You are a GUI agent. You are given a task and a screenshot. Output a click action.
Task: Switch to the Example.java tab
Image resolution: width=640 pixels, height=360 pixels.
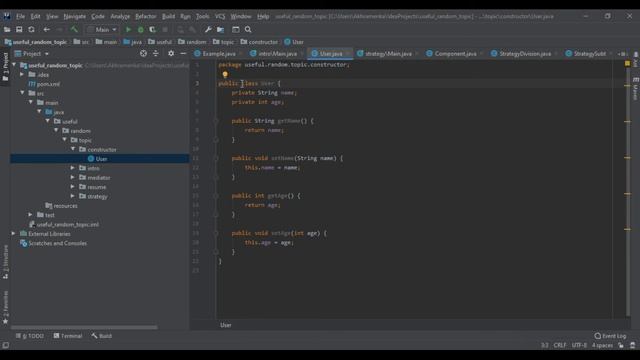pyautogui.click(x=219, y=53)
